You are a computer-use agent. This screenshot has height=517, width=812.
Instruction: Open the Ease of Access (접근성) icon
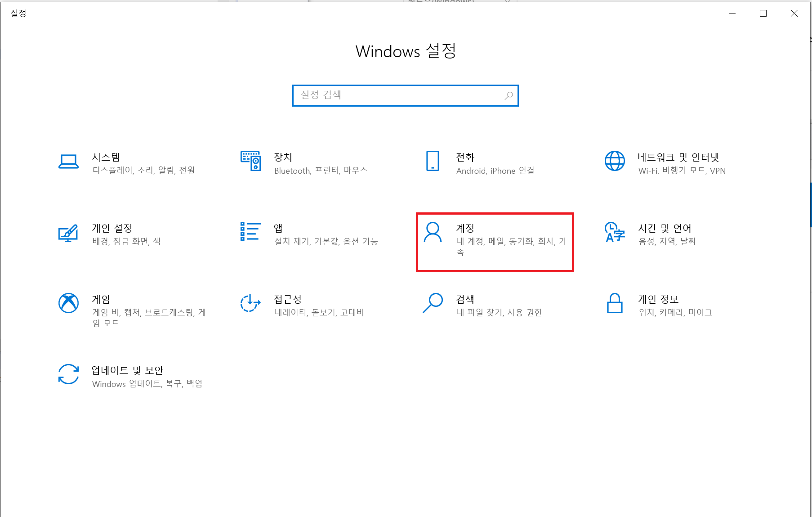pyautogui.click(x=250, y=303)
